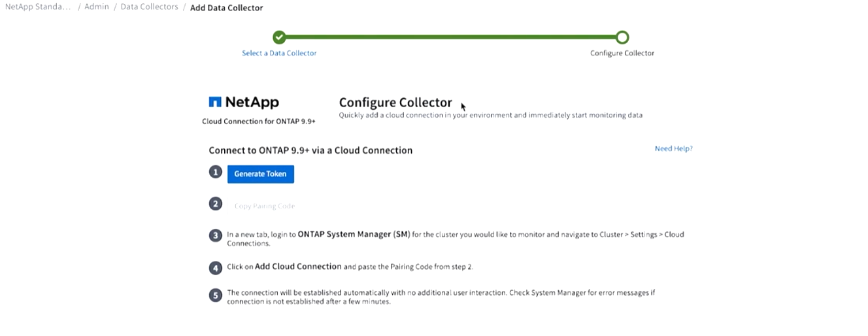Select the Add Data Collector breadcrumb text

click(227, 8)
